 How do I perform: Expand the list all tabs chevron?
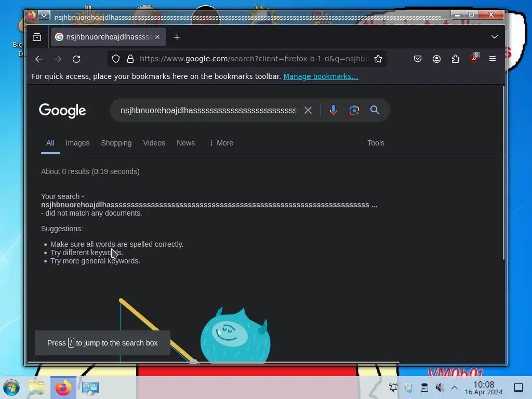tap(495, 37)
